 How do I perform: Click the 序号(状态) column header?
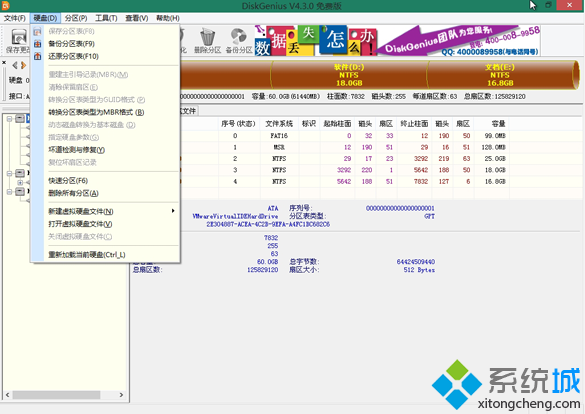(x=238, y=124)
